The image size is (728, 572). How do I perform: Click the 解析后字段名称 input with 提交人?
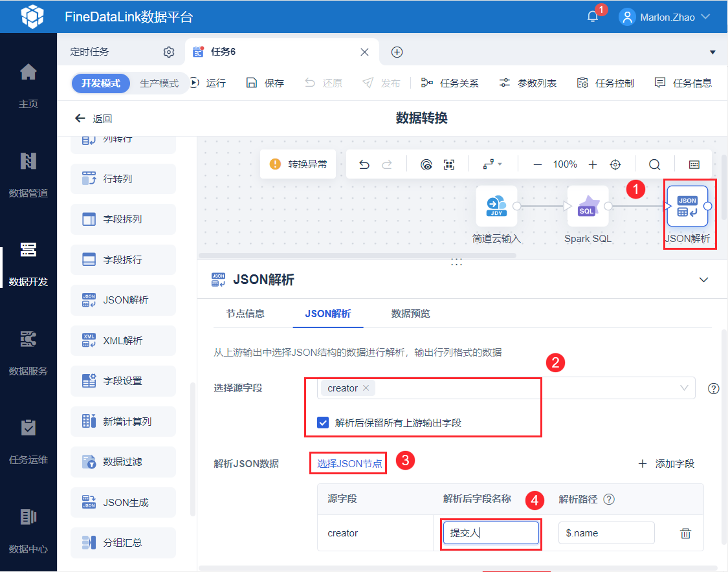click(x=491, y=533)
